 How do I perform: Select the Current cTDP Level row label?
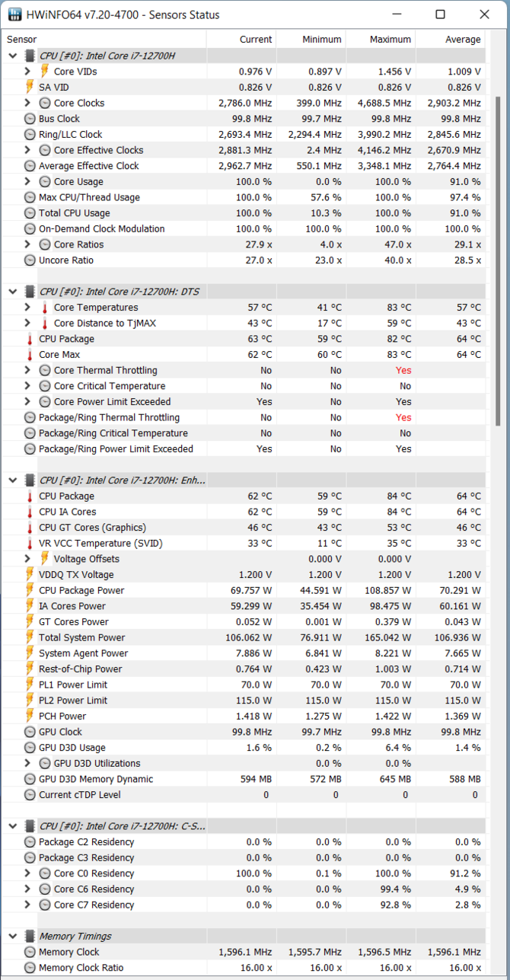tap(79, 794)
